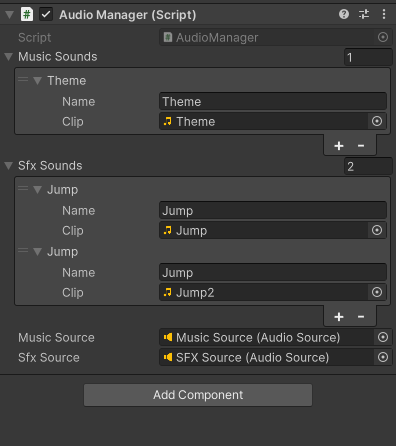Screen dimensions: 396x446
Task: Click the Music Source audio source field
Action: pos(267,337)
